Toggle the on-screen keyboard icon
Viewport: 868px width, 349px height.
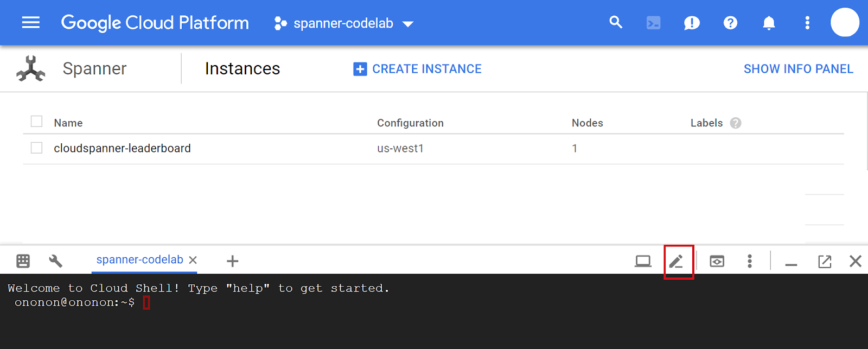point(23,261)
